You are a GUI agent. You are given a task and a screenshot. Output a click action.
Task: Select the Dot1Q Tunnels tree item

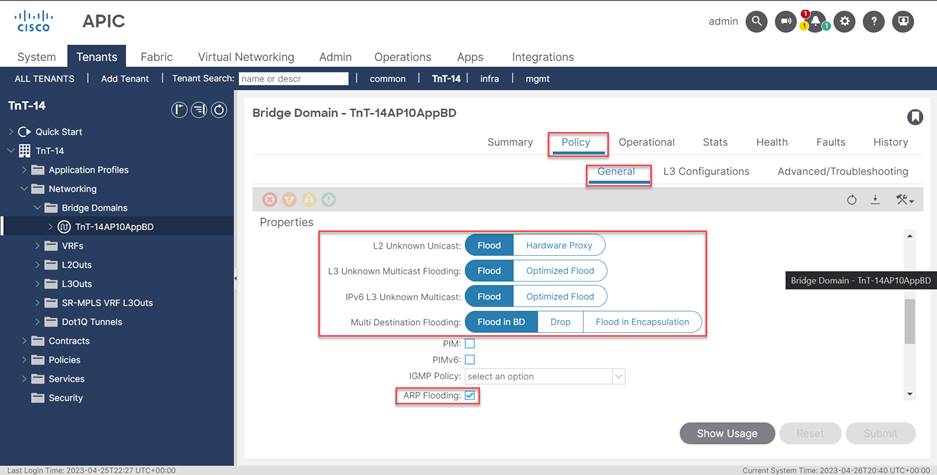(x=92, y=321)
